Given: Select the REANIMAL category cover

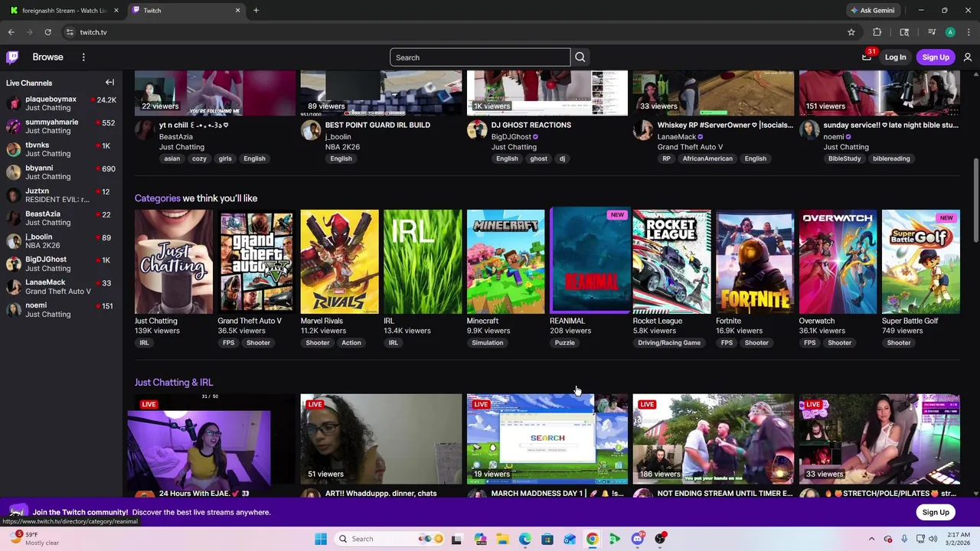Looking at the screenshot, I should (x=589, y=260).
